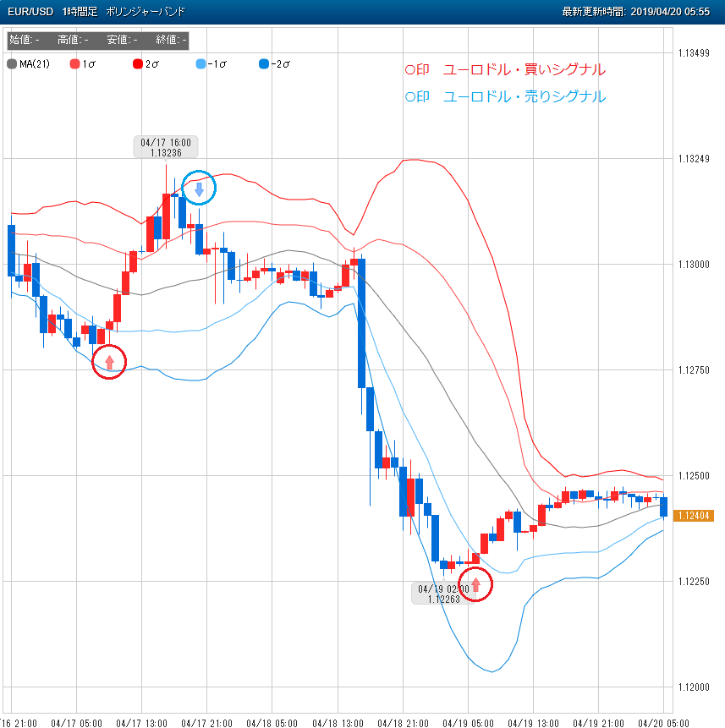Click the 安値 low price field
Screen dimensions: 725x728
[122, 40]
